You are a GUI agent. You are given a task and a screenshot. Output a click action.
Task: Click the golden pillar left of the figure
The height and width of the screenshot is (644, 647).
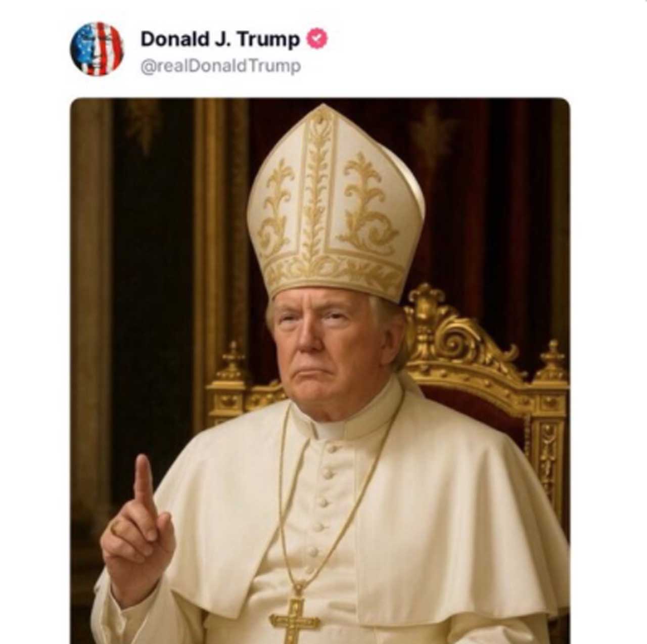point(208,227)
